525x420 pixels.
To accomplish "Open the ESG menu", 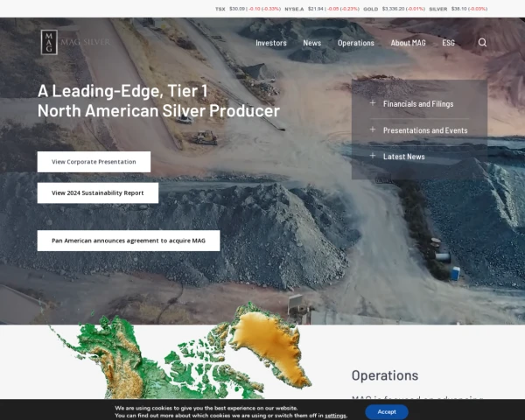I will [448, 43].
